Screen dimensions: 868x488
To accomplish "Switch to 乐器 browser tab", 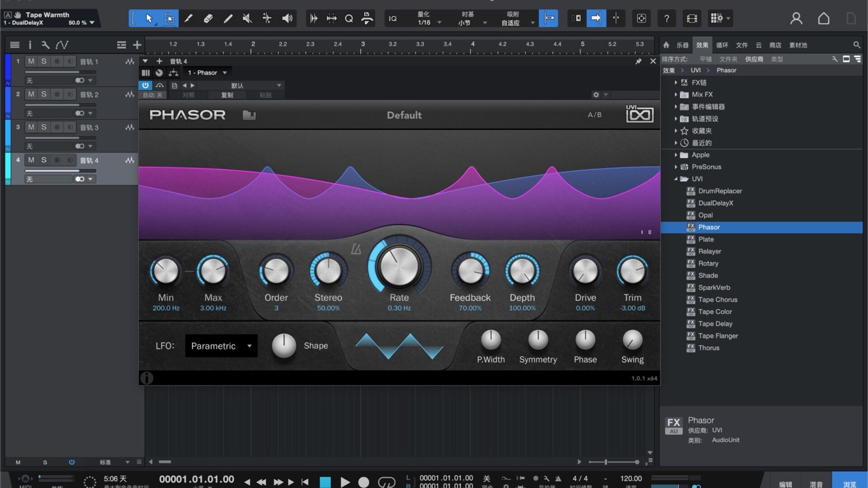I will point(682,45).
